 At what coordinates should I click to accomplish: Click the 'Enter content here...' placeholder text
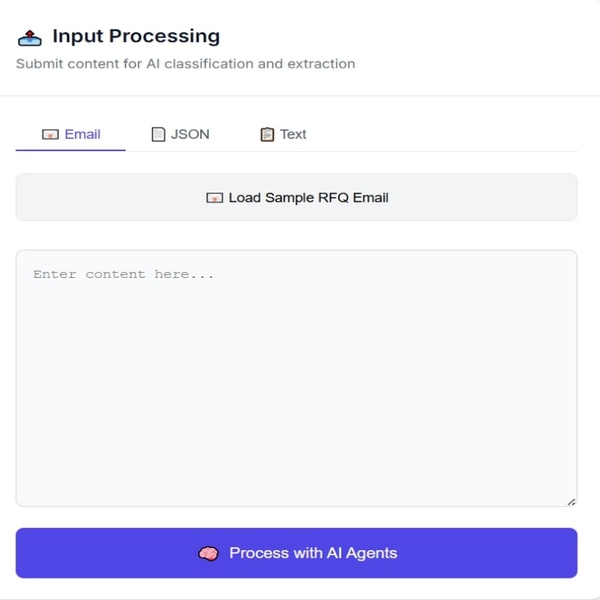(x=124, y=274)
